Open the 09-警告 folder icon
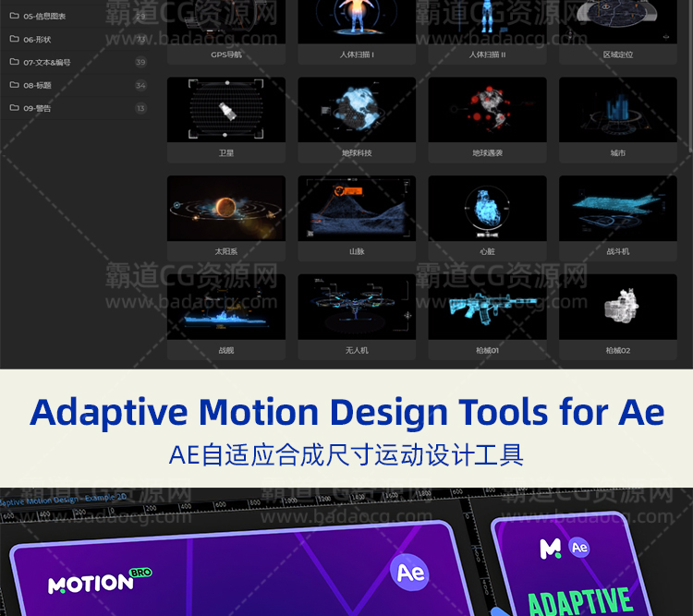693x616 pixels. pyautogui.click(x=14, y=108)
